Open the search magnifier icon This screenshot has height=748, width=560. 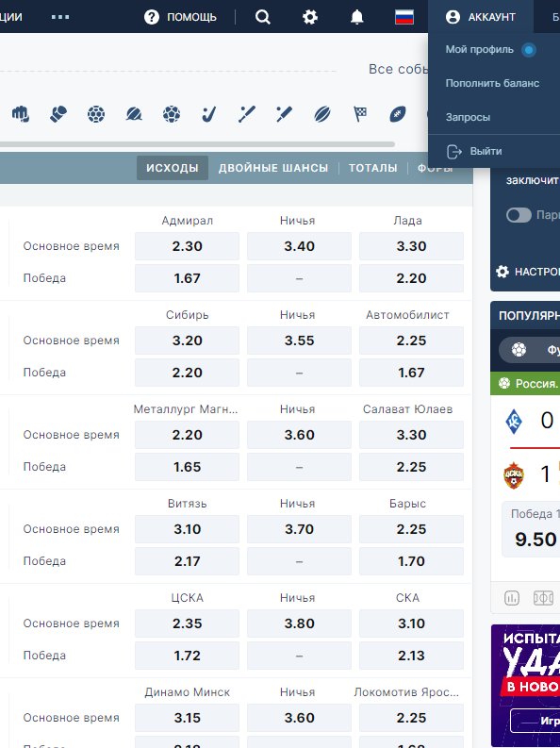(x=263, y=17)
